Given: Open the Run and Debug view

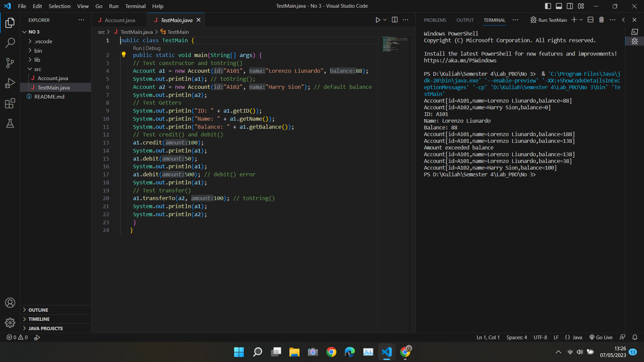Looking at the screenshot, I should [x=10, y=83].
